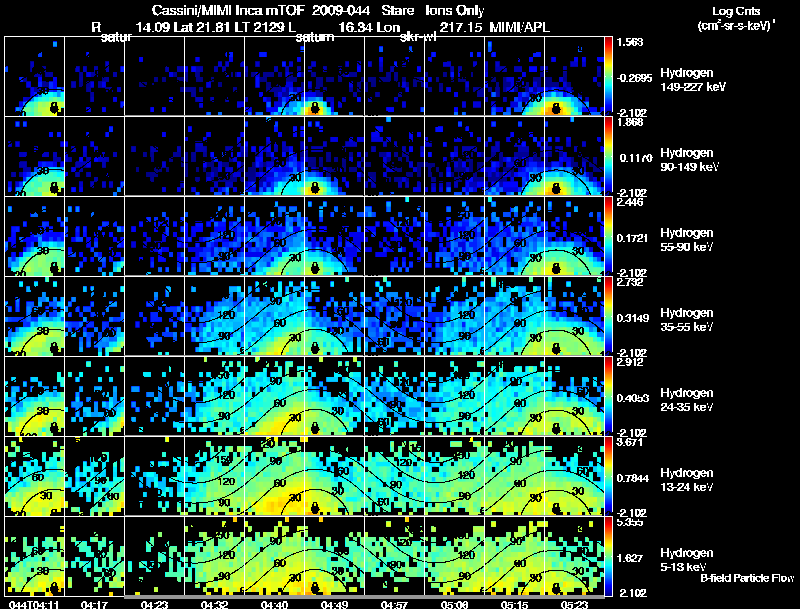Click the '05:15' time label

[x=514, y=604]
